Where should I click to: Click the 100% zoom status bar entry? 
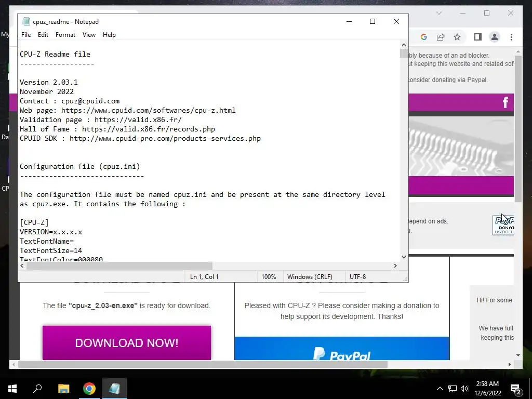269,277
